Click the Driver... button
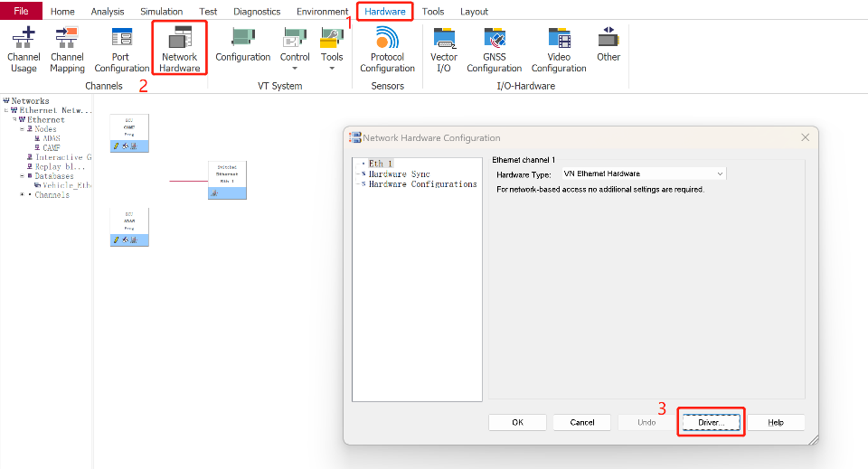The image size is (868, 469). pos(712,423)
